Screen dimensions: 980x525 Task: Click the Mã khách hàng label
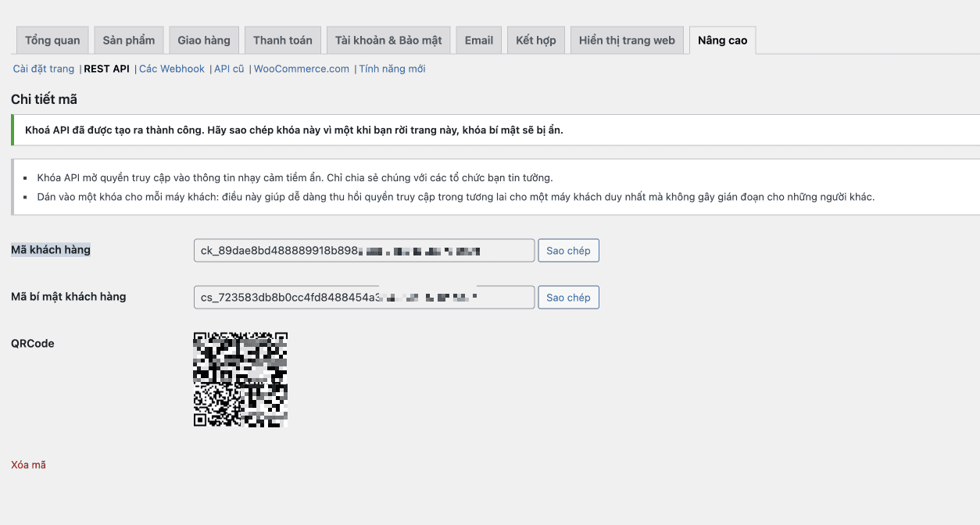(51, 250)
